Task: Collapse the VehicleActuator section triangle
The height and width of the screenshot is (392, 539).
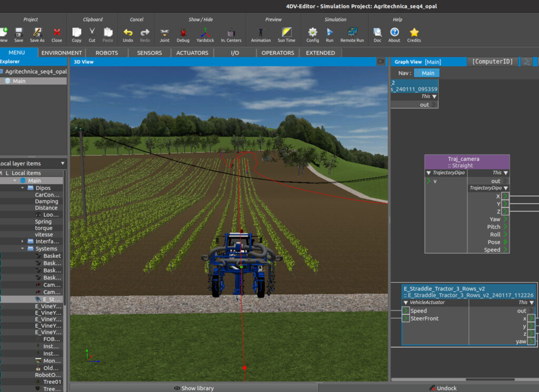Action: pos(406,303)
